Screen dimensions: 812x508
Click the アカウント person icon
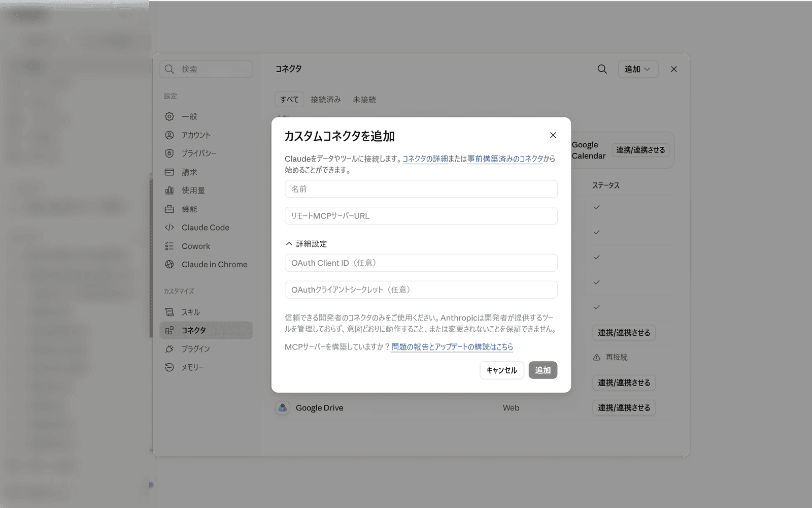pos(170,135)
